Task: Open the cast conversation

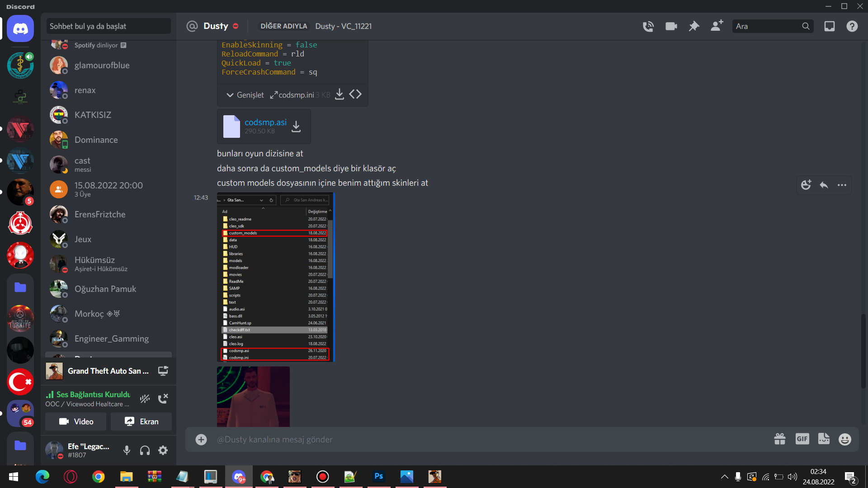Action: 108,164
